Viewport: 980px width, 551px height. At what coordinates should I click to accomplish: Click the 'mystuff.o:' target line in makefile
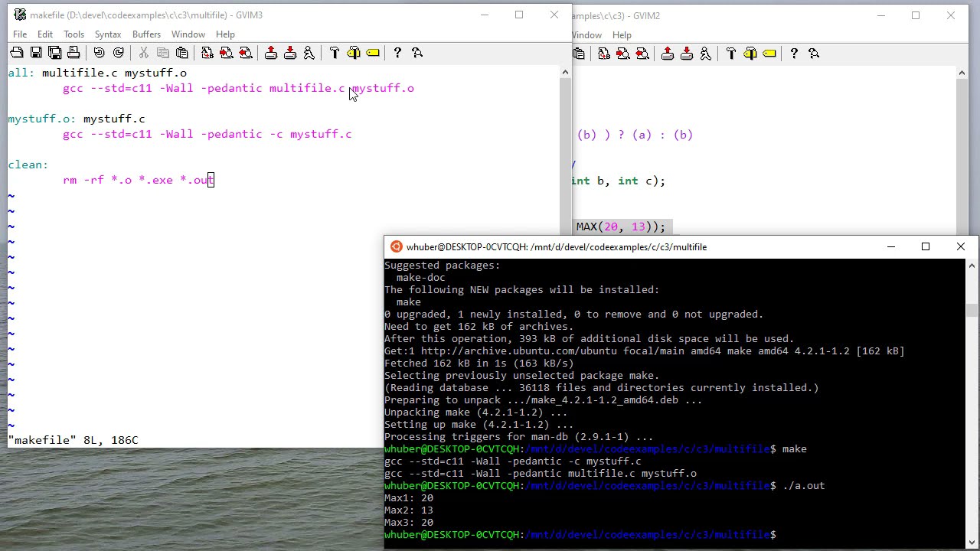click(77, 119)
